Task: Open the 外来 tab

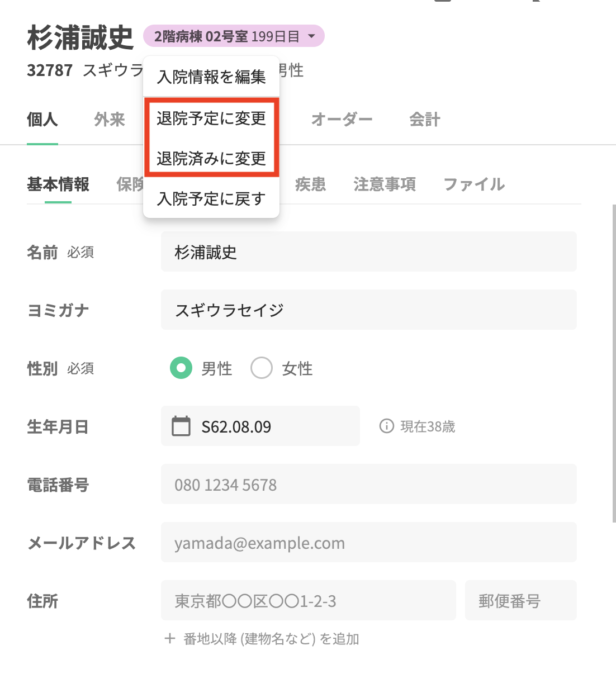Action: point(110,119)
